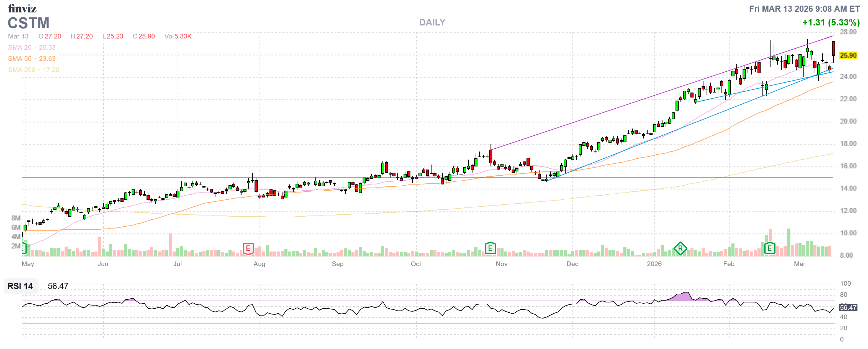The image size is (868, 349).
Task: Click the Dec label on the time axis
Action: click(572, 264)
